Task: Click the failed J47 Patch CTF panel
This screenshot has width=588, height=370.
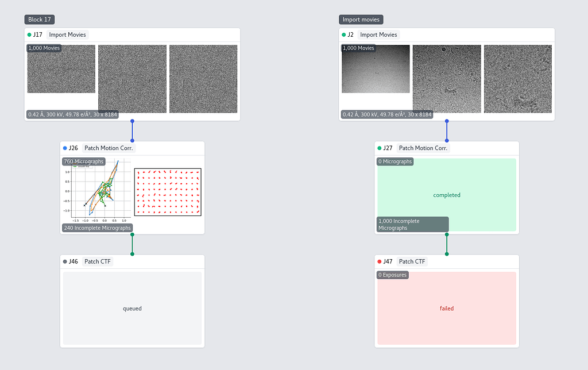Action: 447,309
